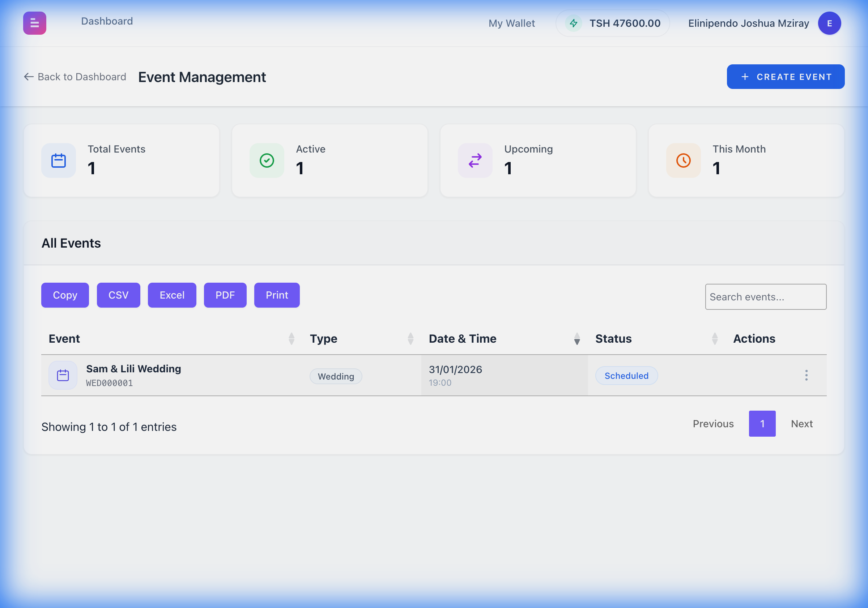Viewport: 868px width, 608px height.
Task: Click the Upcoming arrows icon
Action: coord(475,160)
